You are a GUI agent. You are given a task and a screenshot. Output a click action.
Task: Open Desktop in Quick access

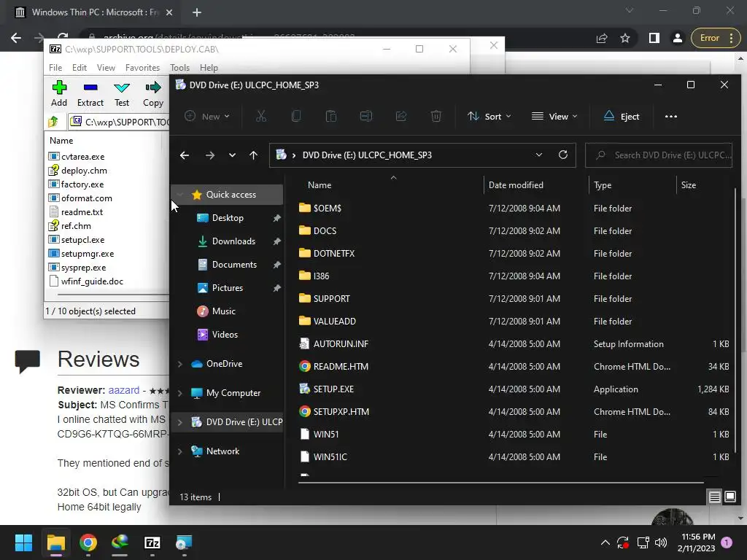228,217
